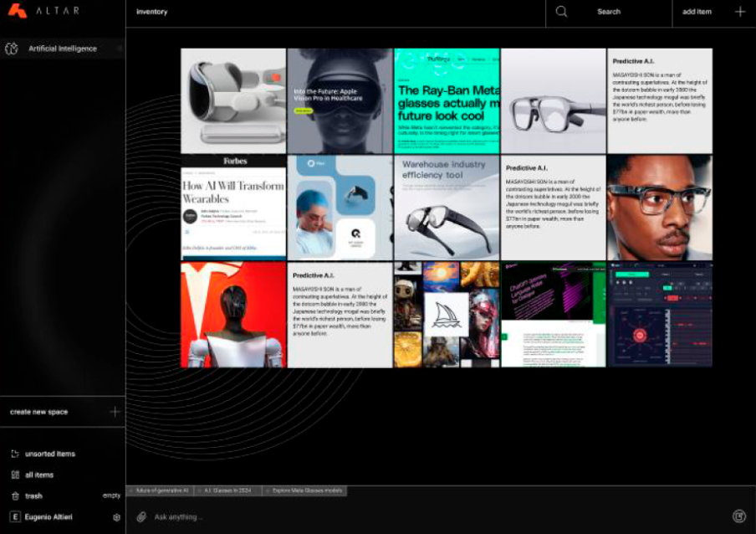Open the Tesla robot red thumbnail
The image size is (756, 534).
233,315
